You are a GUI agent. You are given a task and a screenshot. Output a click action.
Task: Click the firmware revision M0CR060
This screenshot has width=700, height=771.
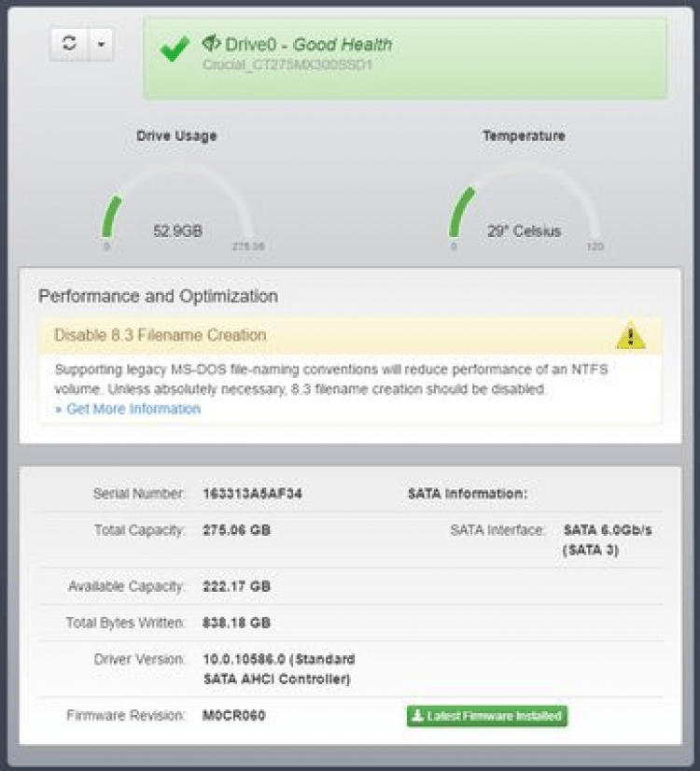coord(234,716)
